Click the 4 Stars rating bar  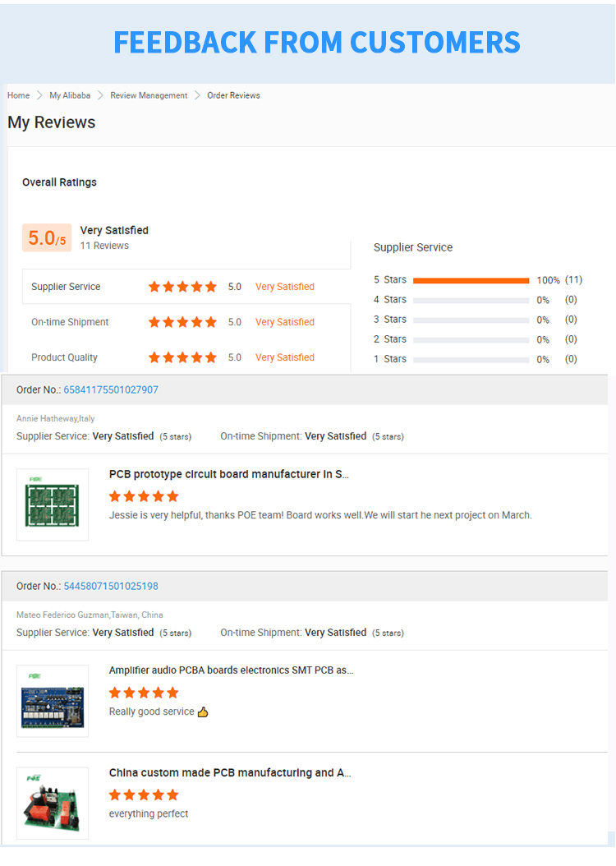coord(471,300)
